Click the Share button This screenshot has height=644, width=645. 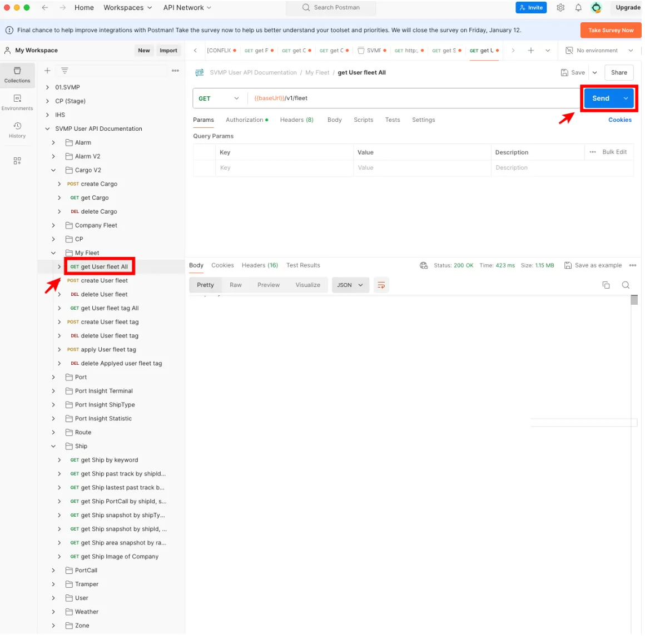point(620,73)
